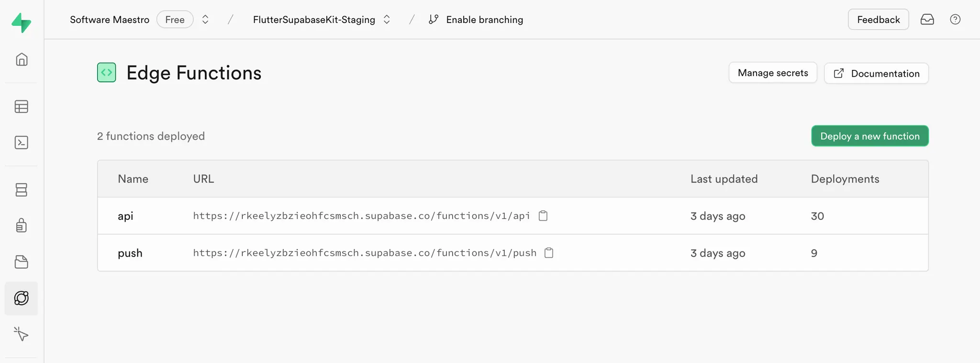Copy the push function URL
The width and height of the screenshot is (980, 363).
pos(549,253)
